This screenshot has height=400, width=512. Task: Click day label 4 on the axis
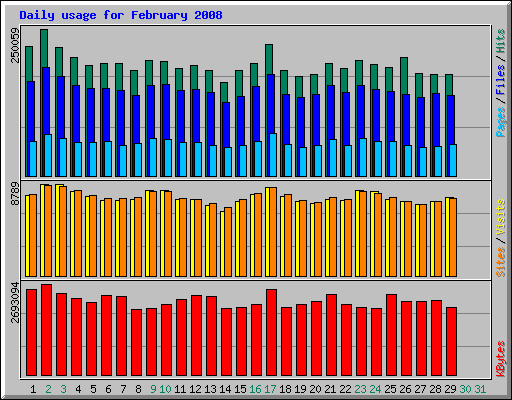tap(78, 389)
